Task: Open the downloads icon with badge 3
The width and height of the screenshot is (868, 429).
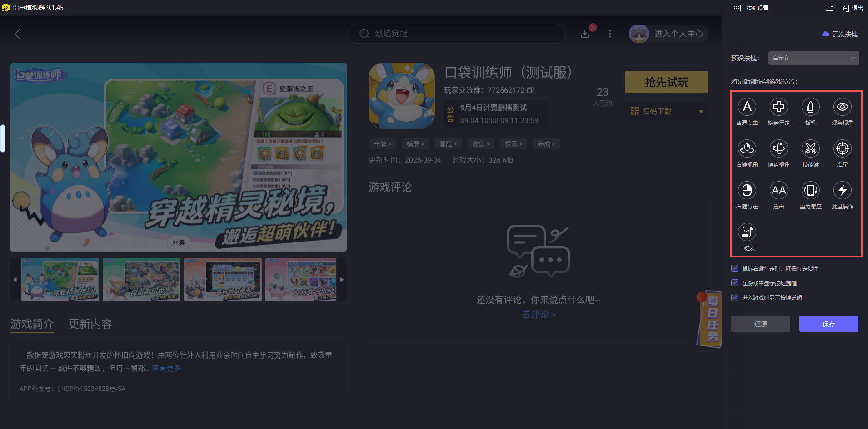Action: pos(585,34)
